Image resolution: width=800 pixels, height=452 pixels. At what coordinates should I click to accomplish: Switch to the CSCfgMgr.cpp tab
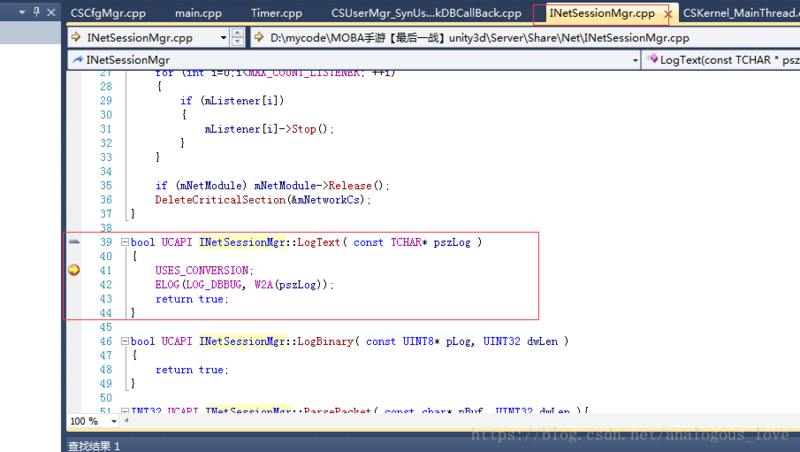[108, 13]
